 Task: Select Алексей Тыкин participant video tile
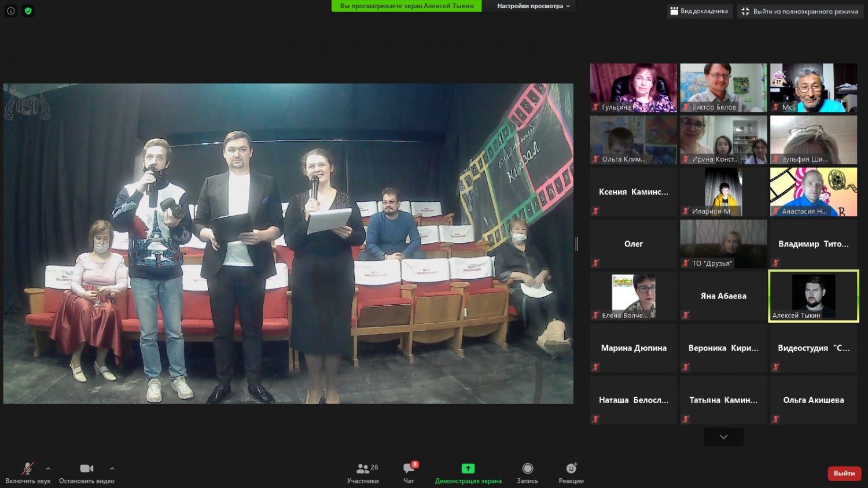click(x=813, y=295)
